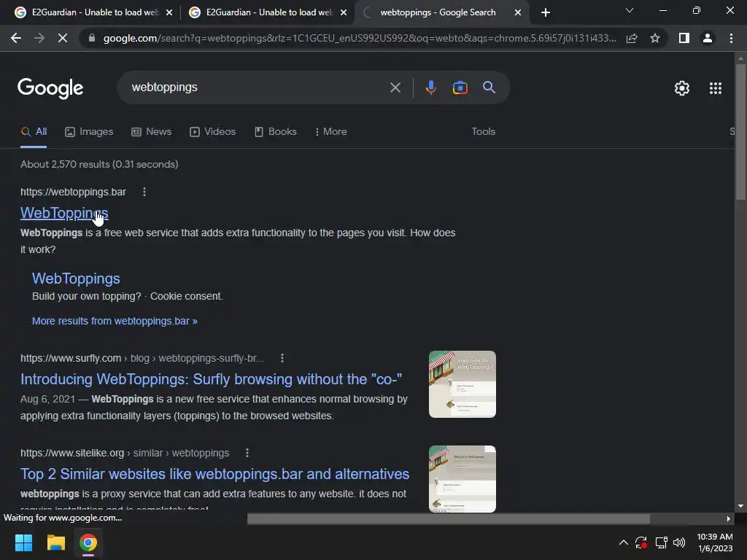Go back to the previous page
The image size is (747, 560).
[16, 38]
